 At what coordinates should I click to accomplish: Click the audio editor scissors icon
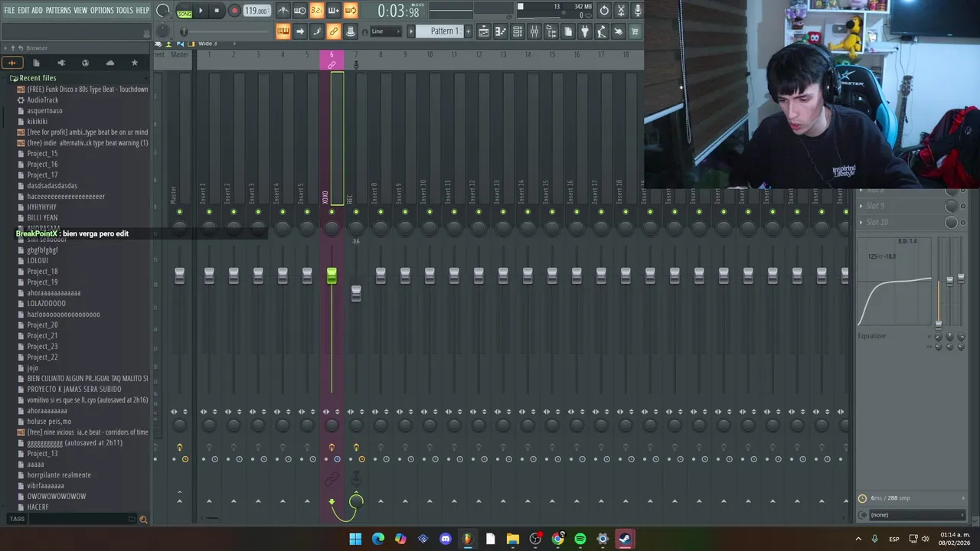coord(621,11)
